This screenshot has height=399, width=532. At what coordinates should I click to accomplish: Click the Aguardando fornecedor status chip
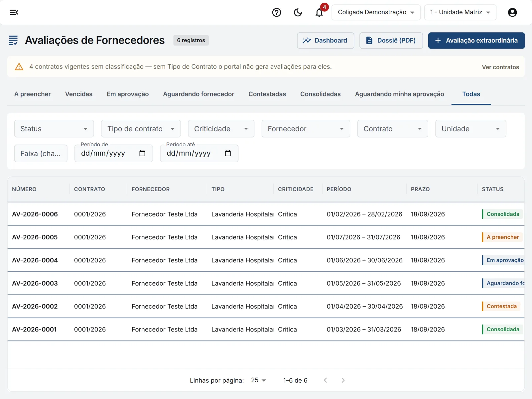coord(503,283)
